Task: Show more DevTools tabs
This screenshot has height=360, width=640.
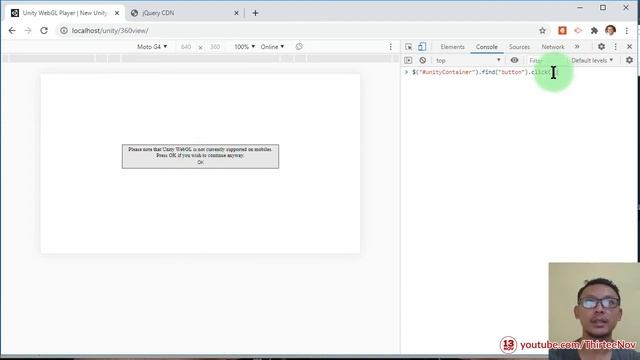Action: 577,47
